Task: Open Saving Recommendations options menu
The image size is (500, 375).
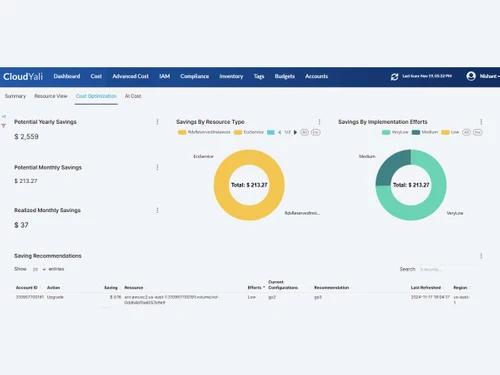Action: click(481, 256)
